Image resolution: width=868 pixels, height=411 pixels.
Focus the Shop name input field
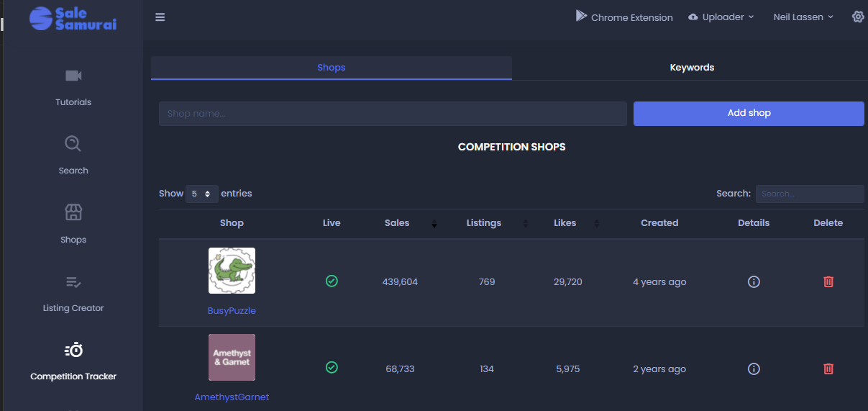393,114
